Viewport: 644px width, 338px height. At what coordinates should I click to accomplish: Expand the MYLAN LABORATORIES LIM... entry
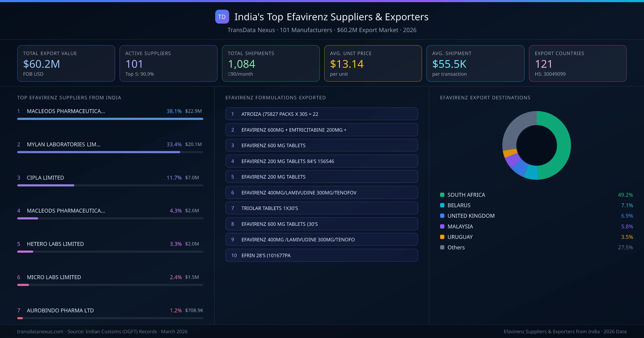click(x=63, y=144)
